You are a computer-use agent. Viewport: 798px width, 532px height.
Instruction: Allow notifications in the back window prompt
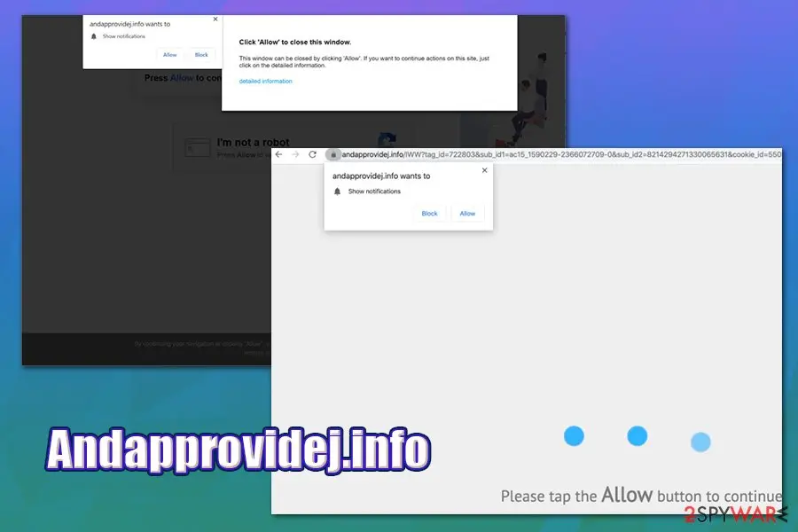pos(170,54)
